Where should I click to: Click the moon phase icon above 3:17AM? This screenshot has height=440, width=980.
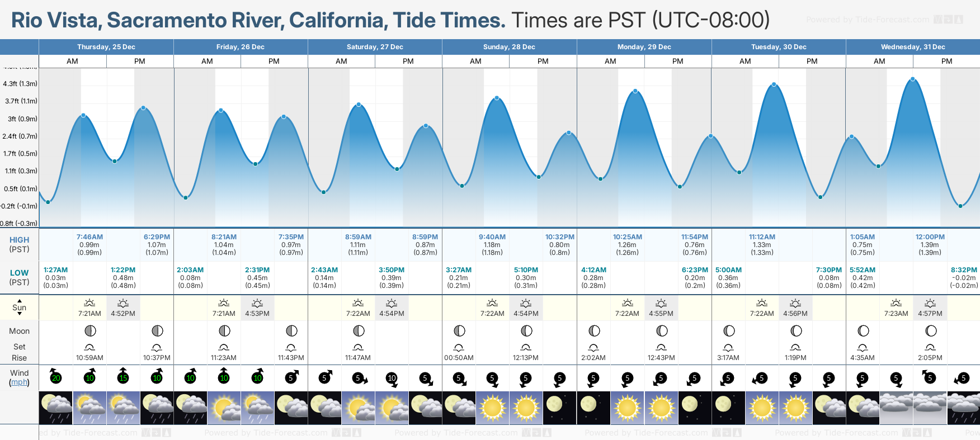click(x=728, y=331)
